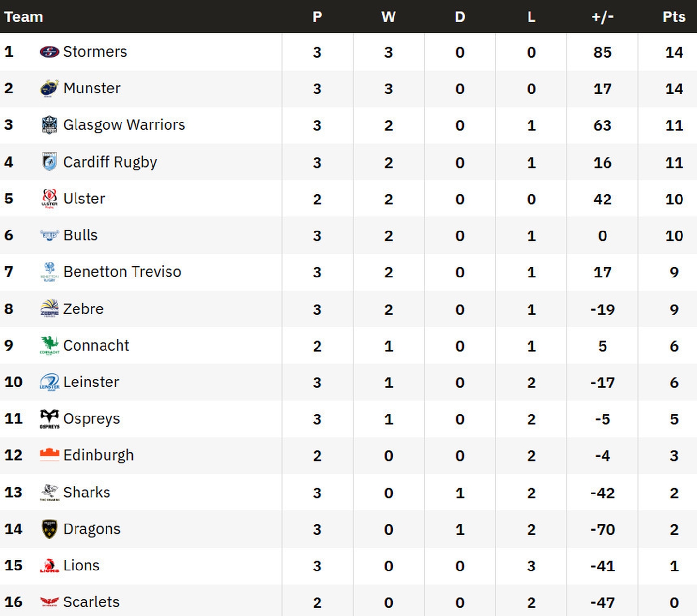Click the Ospreys mask logo
The image size is (697, 616).
[49, 419]
